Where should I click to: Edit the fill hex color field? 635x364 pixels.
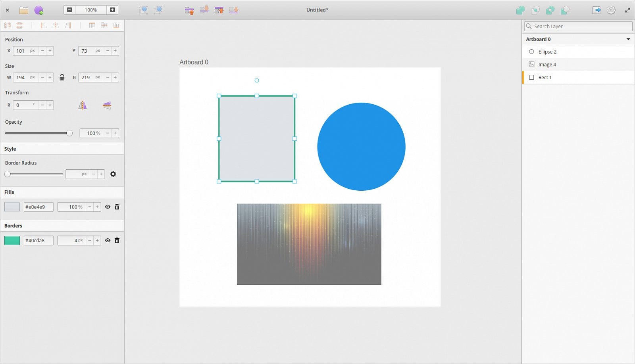coord(38,207)
